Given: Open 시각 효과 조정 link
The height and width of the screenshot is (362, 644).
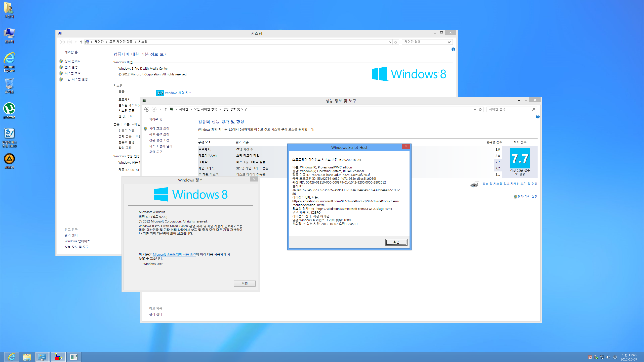Looking at the screenshot, I should [x=159, y=128].
